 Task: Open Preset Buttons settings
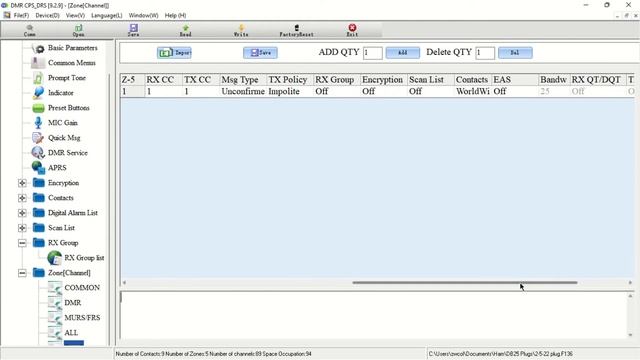point(69,108)
